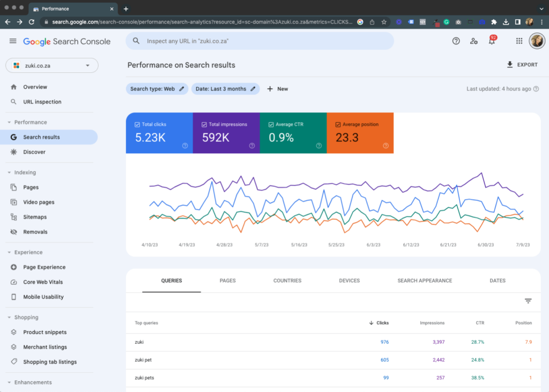
Task: Select the orange Average position metric card
Action: pos(360,133)
